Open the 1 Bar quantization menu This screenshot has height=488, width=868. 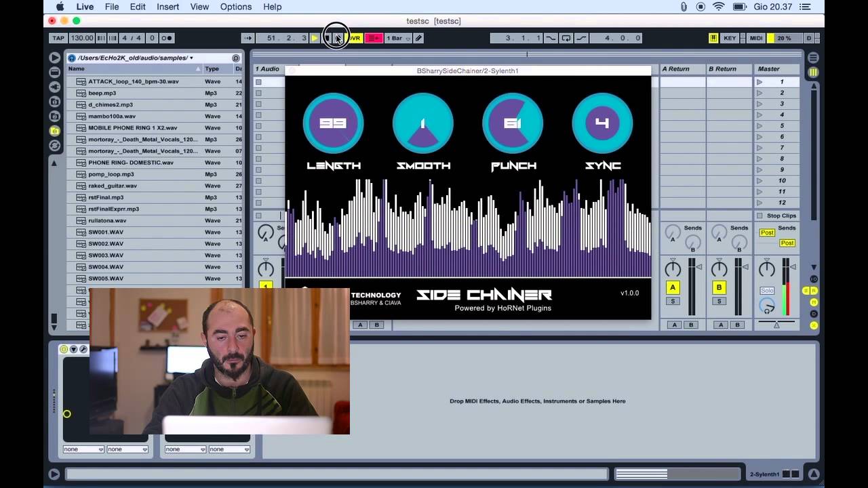(x=397, y=38)
